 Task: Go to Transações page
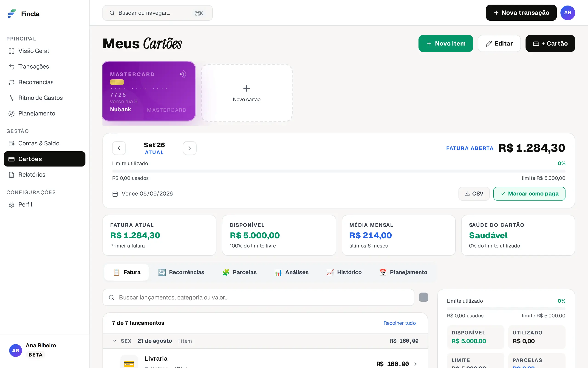pos(45,66)
